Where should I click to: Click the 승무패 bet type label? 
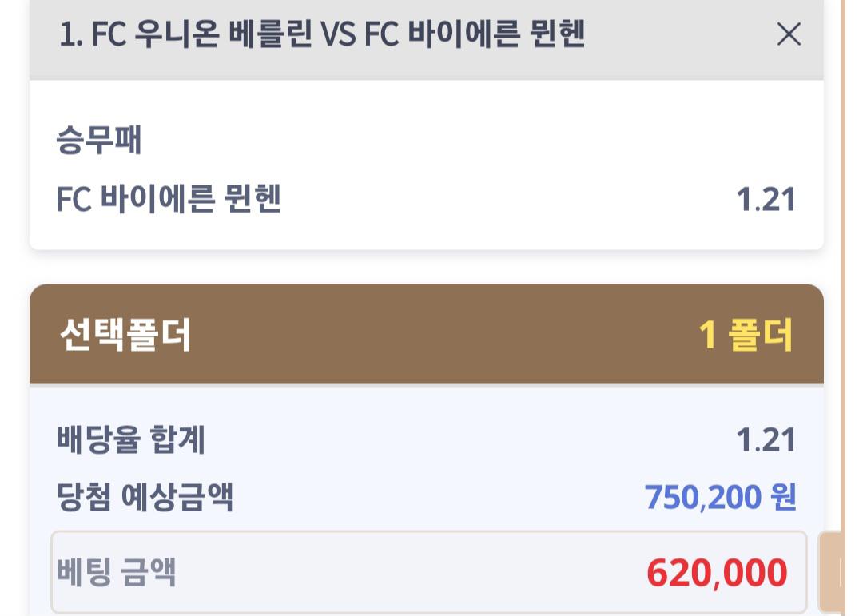pos(99,141)
